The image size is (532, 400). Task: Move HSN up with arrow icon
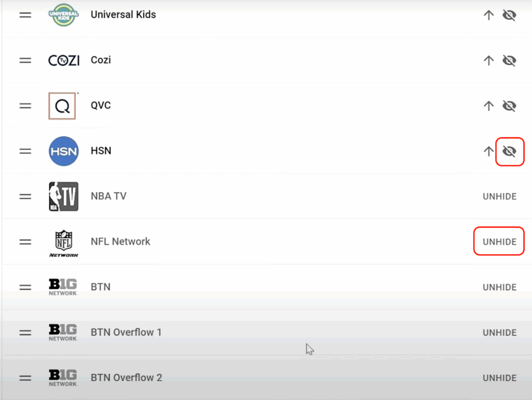point(488,151)
